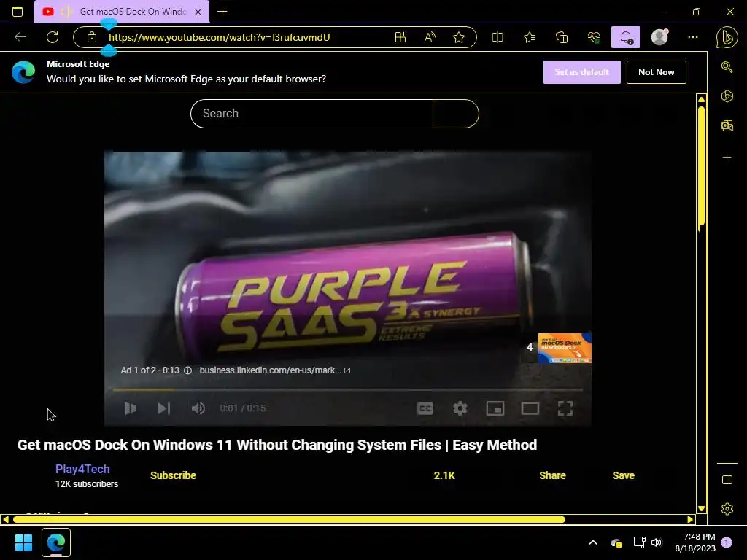Open OneDrive tray icon
Image resolution: width=747 pixels, height=560 pixels.
click(616, 542)
